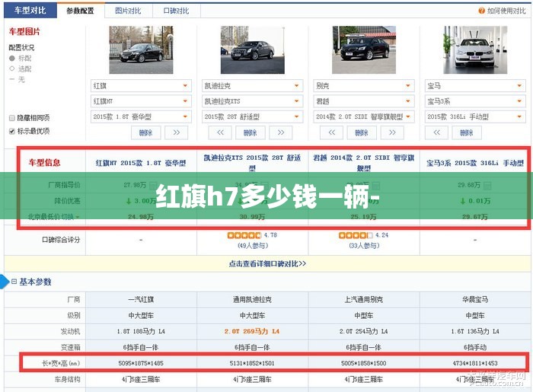Select the 29.67万 lowest price

[475, 217]
